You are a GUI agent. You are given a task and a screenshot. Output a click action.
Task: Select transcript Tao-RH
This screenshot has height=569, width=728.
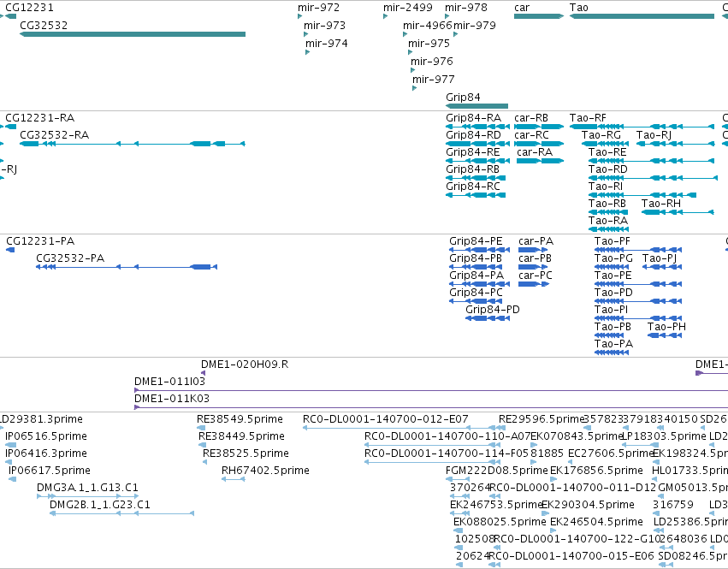678,212
